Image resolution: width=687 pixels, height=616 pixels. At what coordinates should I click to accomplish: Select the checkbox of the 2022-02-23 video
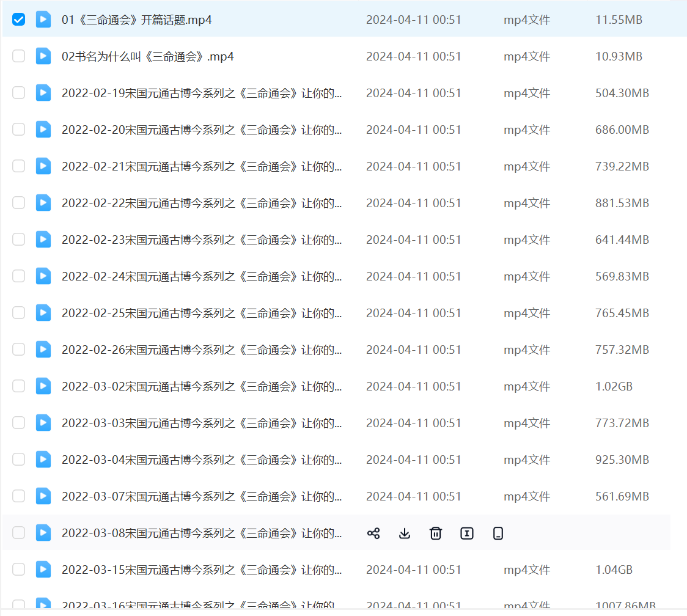click(19, 240)
